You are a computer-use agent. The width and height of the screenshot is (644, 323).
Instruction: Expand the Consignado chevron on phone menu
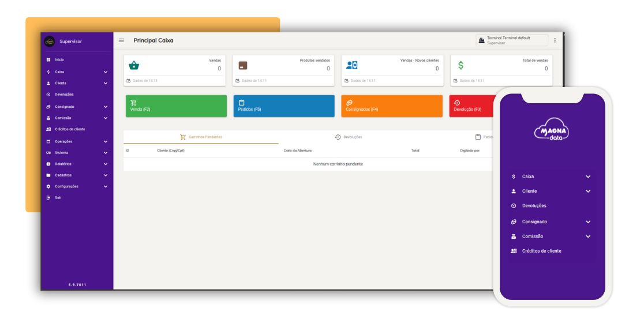point(588,221)
